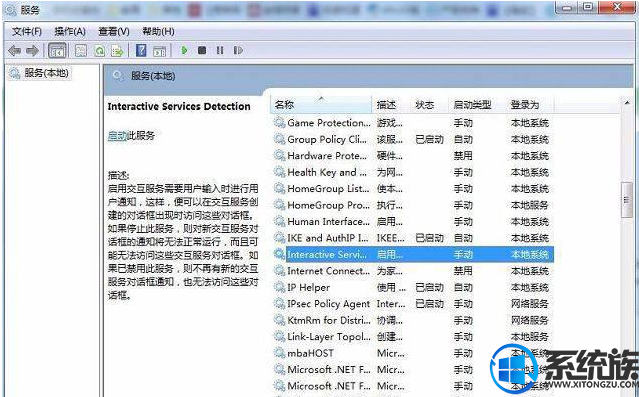639x397 pixels.
Task: Select the IKE and AuthIP I... service name
Action: [328, 238]
